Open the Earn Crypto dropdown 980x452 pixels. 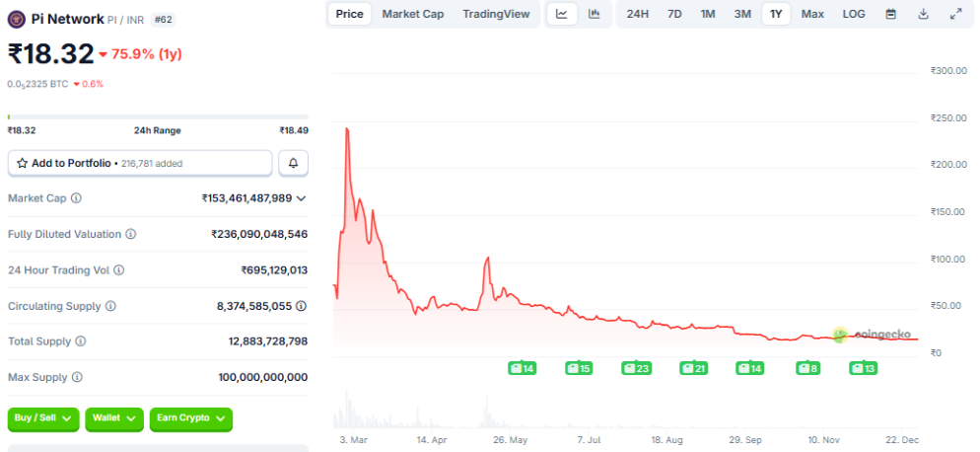(x=191, y=418)
